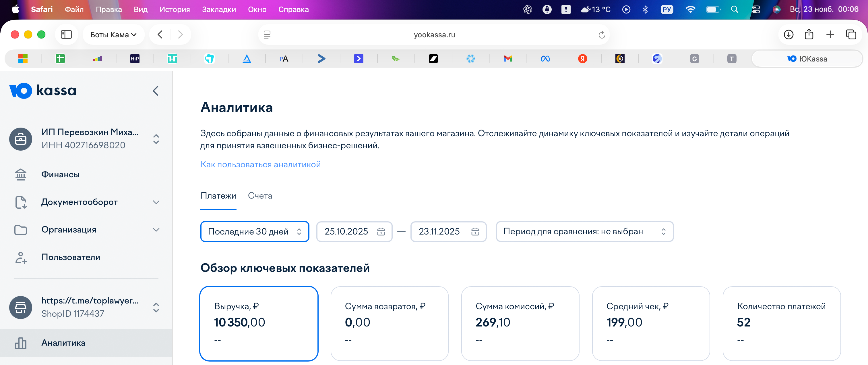868x365 pixels.
Task: Open Как пользоваться аналитикой link
Action: [260, 164]
